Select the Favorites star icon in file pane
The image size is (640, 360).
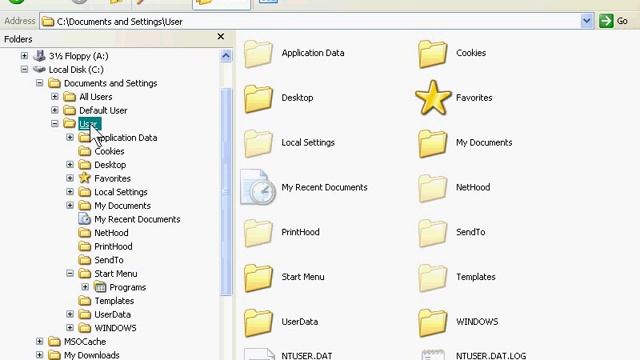click(433, 98)
